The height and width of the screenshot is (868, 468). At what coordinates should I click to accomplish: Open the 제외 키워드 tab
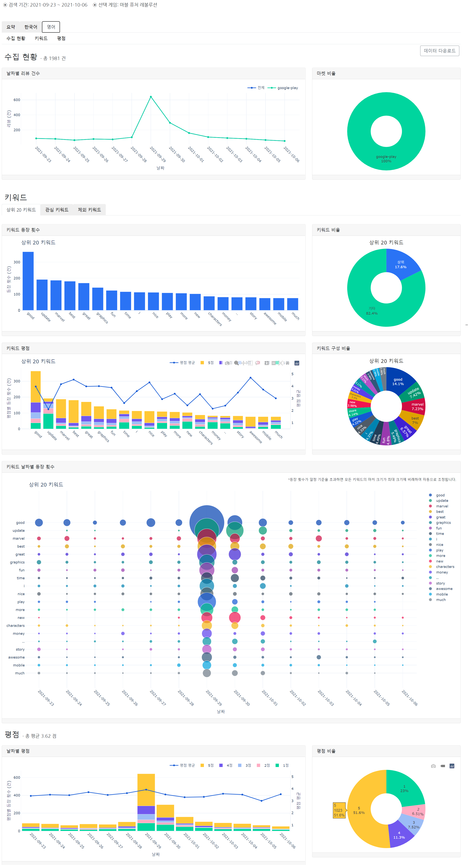pos(89,210)
